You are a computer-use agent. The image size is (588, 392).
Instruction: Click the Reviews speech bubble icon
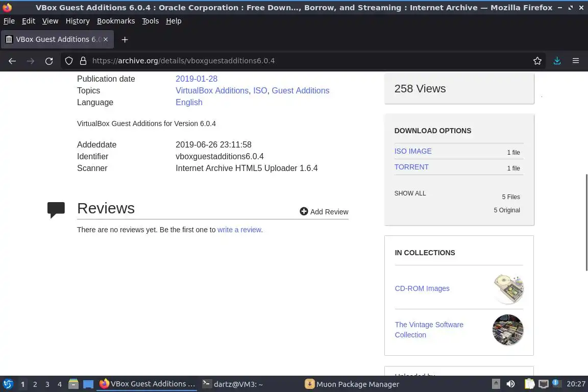[x=56, y=210]
